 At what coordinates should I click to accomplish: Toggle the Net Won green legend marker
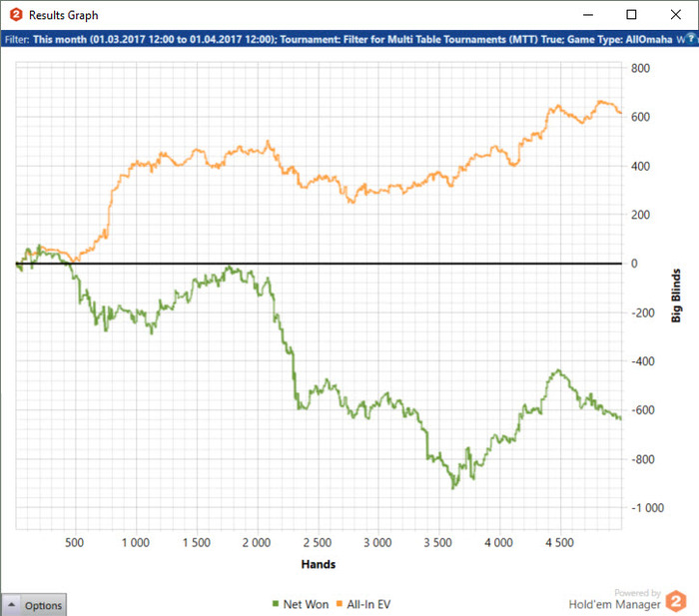tap(275, 604)
